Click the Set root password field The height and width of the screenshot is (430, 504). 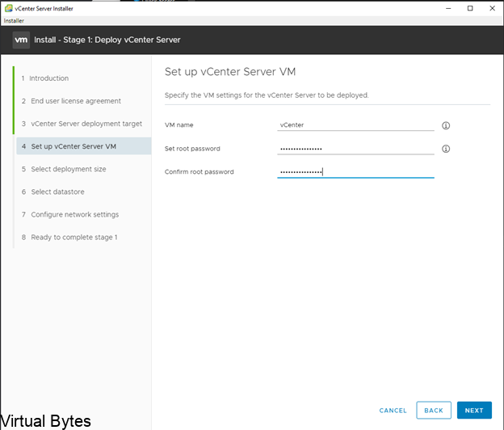(x=355, y=149)
